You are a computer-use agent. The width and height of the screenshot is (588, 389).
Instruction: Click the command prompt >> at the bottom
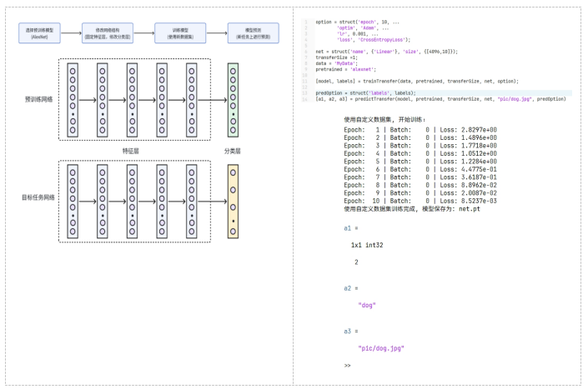[347, 366]
